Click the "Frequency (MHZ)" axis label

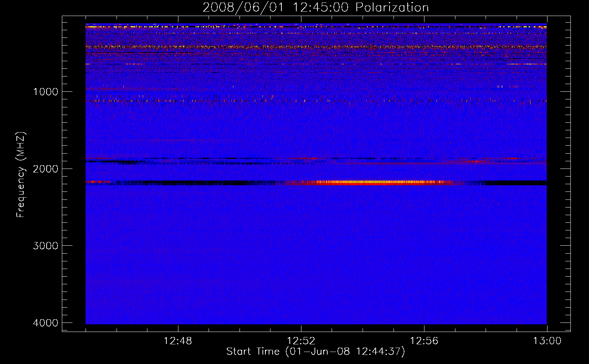click(21, 174)
